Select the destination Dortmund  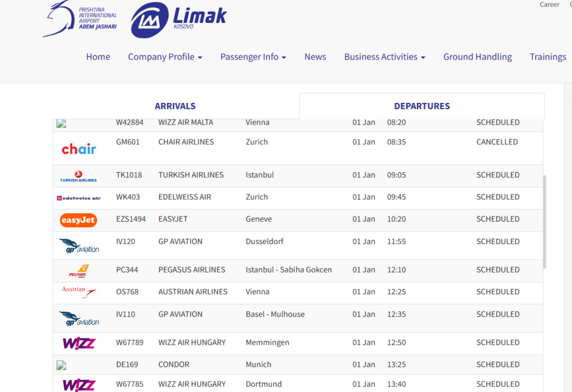coord(264,384)
